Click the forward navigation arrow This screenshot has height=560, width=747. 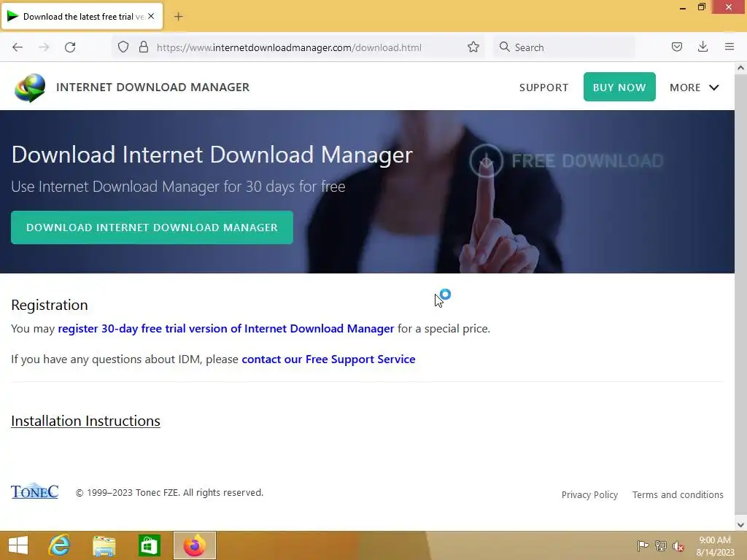point(44,47)
